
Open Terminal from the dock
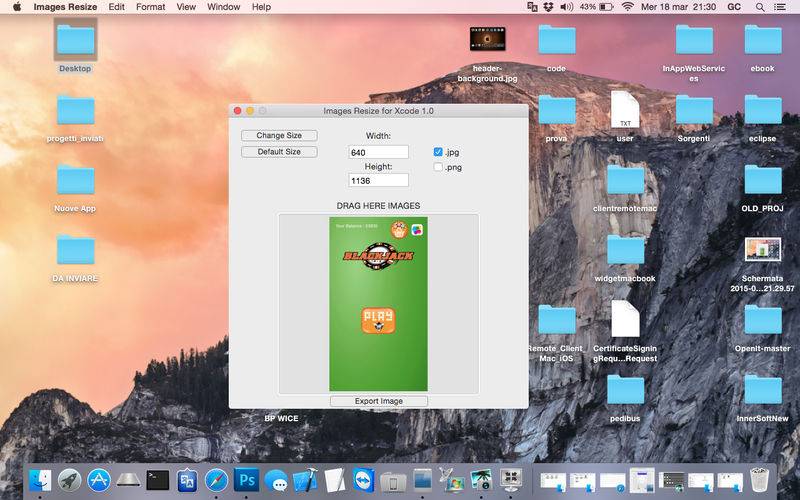(x=158, y=481)
